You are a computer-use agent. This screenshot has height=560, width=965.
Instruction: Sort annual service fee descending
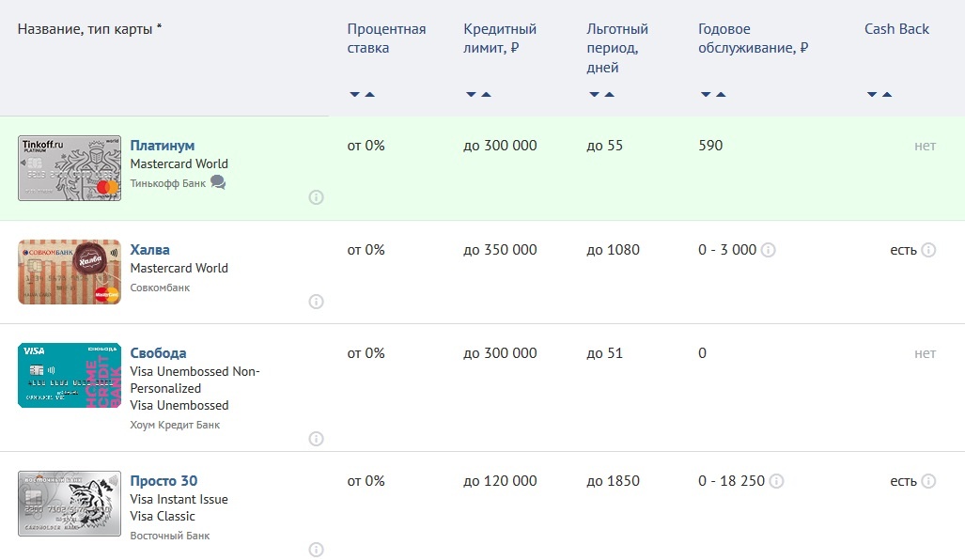(x=706, y=94)
